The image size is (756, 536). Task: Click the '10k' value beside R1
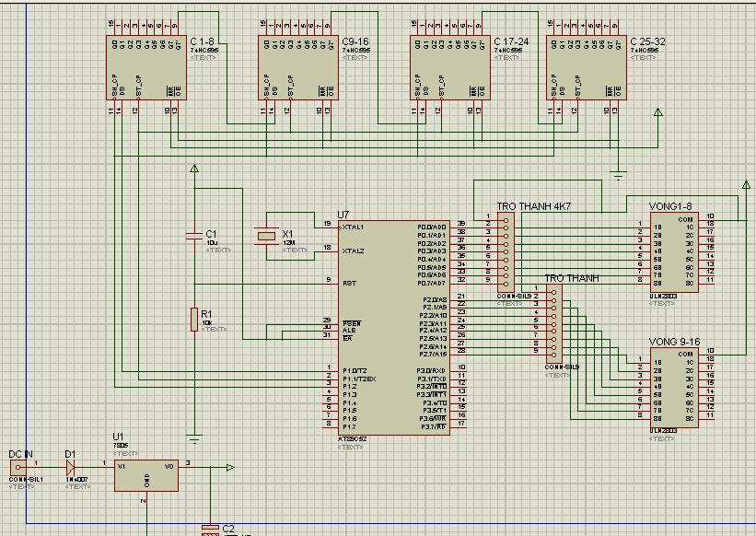[x=206, y=322]
